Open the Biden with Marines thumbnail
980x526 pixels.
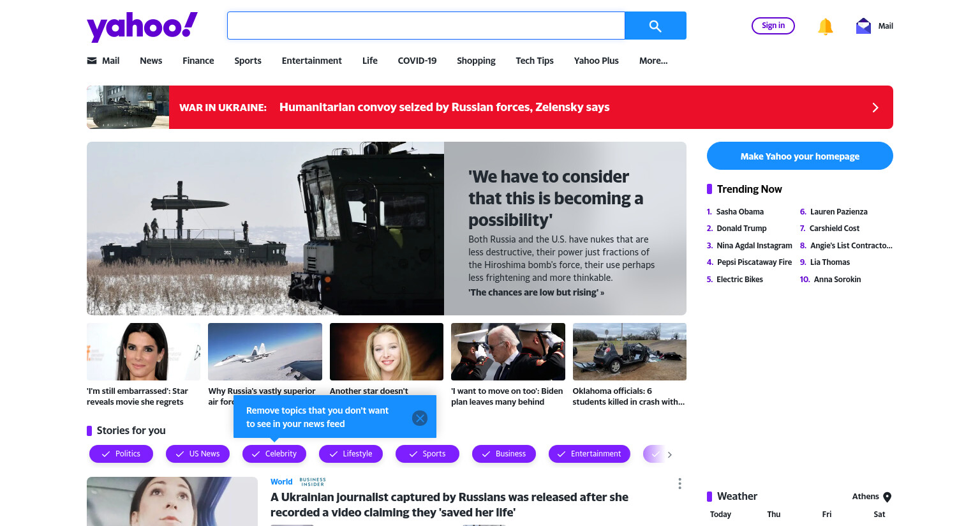tap(508, 352)
